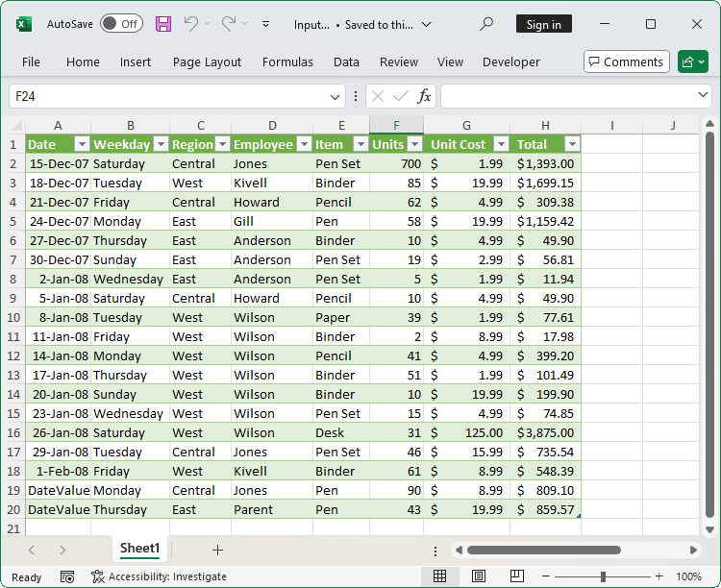Viewport: 721px width, 588px height.
Task: Open the Page Layout ribbon tab
Action: [x=207, y=61]
